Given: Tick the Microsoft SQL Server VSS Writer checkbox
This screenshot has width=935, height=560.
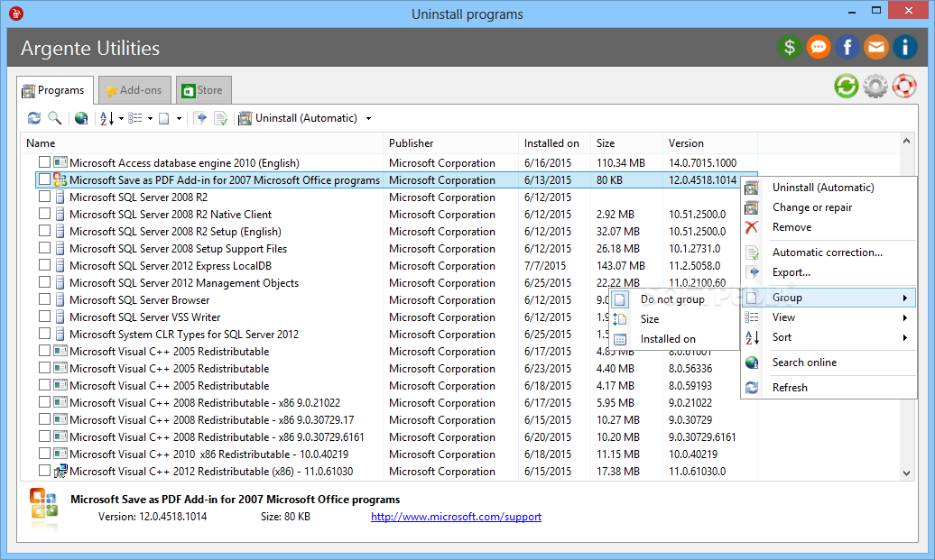Looking at the screenshot, I should [x=45, y=317].
